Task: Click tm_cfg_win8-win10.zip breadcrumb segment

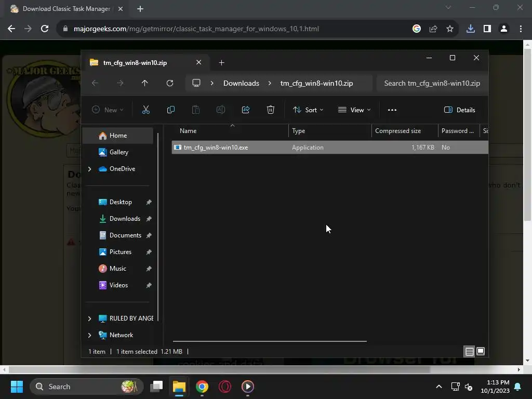Action: click(x=316, y=83)
